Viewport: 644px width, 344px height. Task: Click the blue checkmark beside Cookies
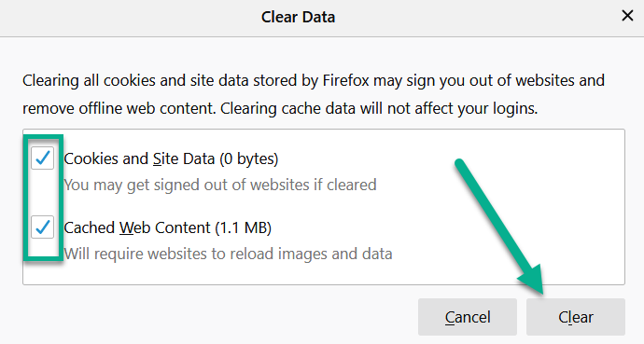tap(43, 158)
